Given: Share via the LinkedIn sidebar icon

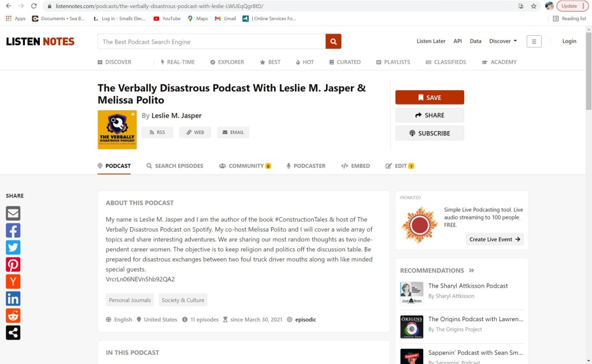Looking at the screenshot, I should coord(13,299).
